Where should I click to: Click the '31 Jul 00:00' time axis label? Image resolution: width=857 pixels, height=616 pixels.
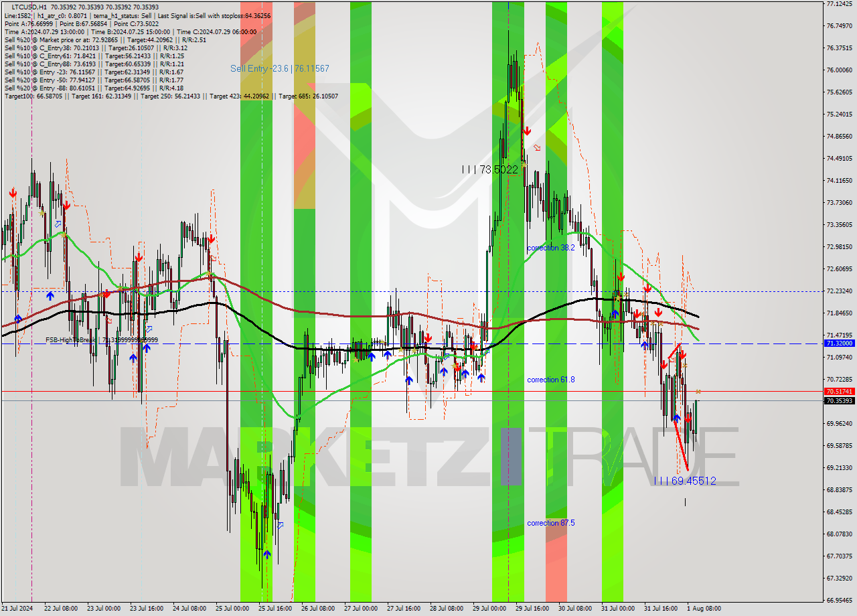click(618, 609)
